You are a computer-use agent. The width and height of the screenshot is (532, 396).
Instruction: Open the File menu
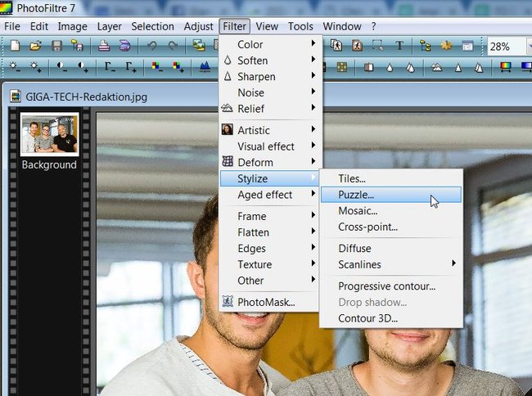[12, 26]
